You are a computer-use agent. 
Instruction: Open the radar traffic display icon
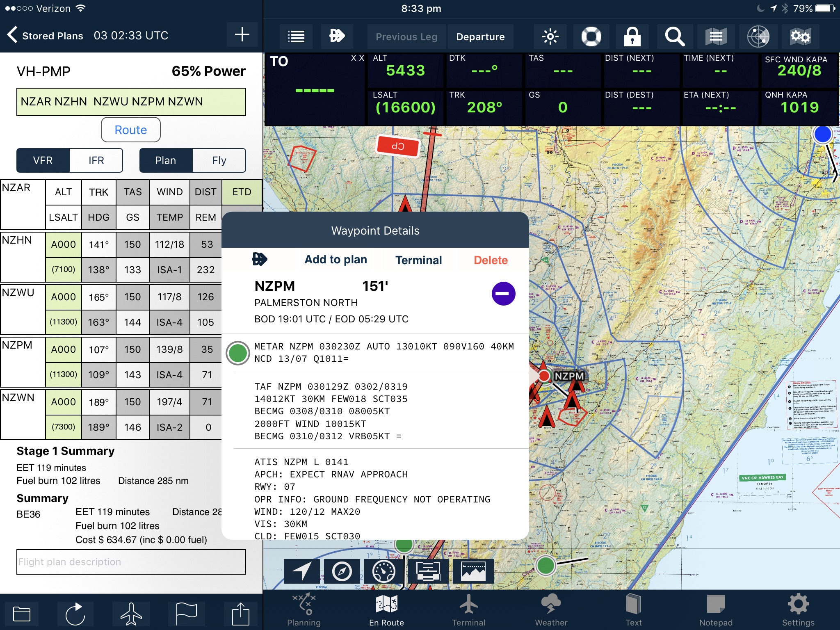758,37
